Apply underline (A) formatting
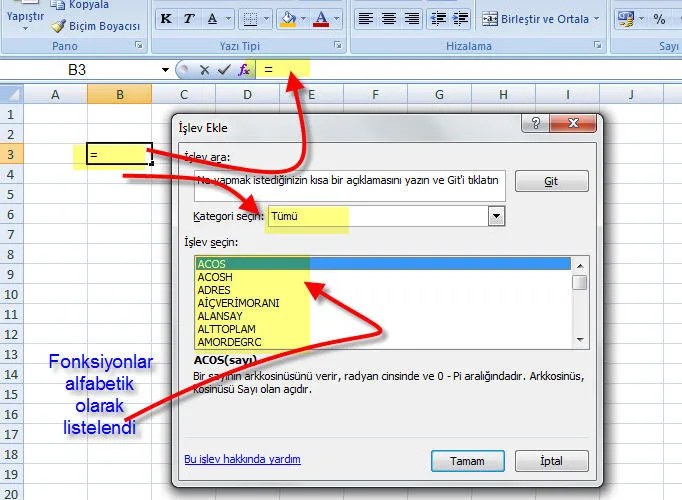Viewport: 682px width, 500px height. [x=212, y=18]
